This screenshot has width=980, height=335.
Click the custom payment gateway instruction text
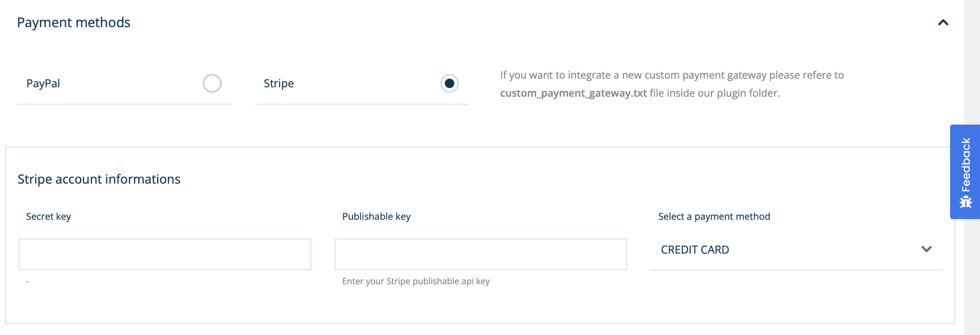coord(672,75)
